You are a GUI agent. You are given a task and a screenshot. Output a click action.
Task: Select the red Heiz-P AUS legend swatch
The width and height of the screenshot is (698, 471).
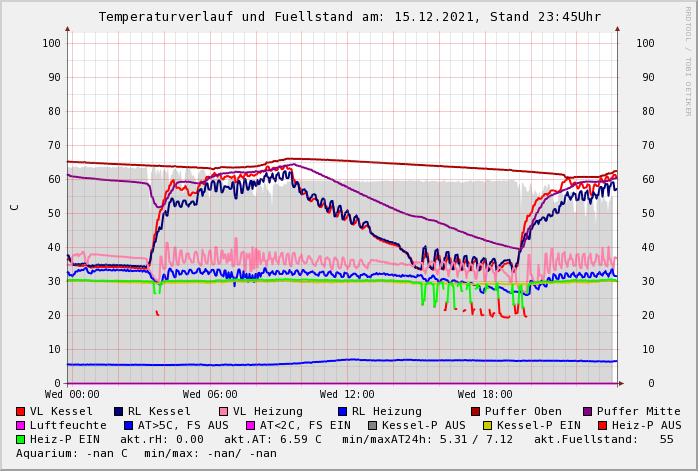point(601,425)
